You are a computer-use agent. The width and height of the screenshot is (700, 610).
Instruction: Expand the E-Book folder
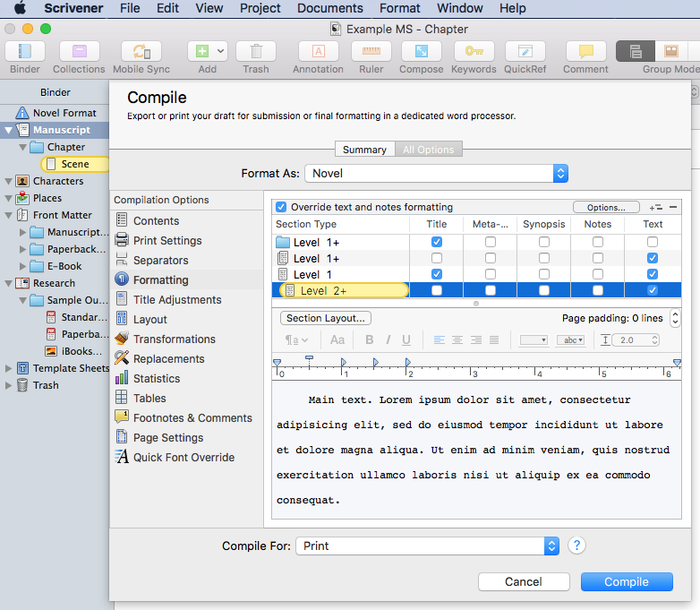pyautogui.click(x=22, y=266)
